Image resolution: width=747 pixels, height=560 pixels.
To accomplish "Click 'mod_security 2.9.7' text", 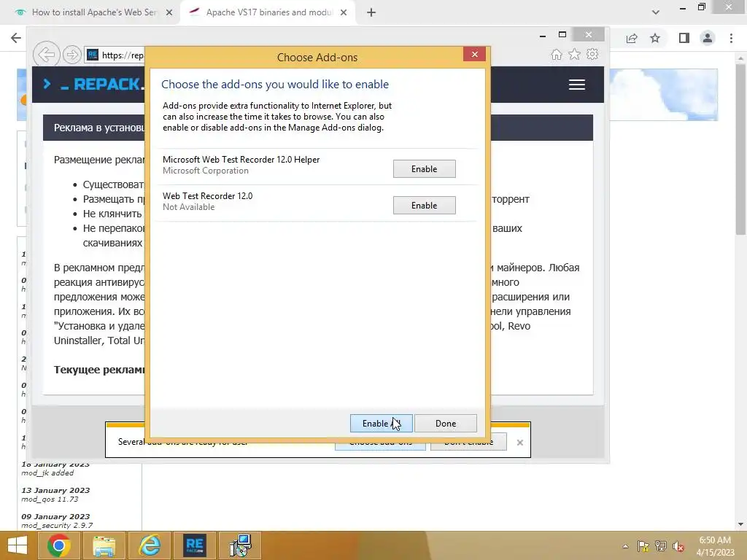I will (x=57, y=525).
